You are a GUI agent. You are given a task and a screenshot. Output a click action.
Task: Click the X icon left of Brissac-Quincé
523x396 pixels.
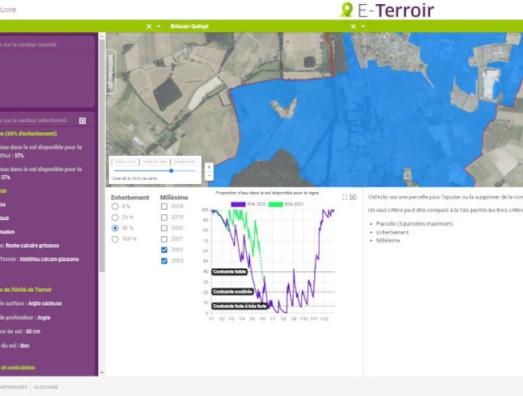pos(149,26)
